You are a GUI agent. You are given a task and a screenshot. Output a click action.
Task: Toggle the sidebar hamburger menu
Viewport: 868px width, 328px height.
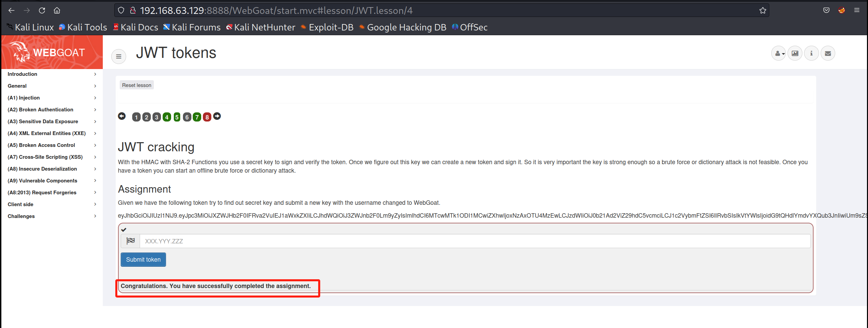pyautogui.click(x=119, y=56)
